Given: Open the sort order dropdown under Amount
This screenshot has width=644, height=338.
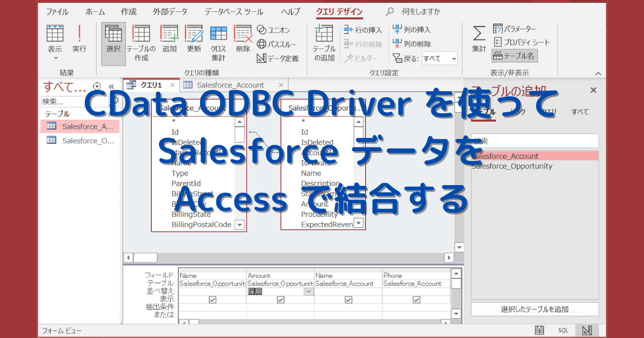Looking at the screenshot, I should pyautogui.click(x=309, y=291).
